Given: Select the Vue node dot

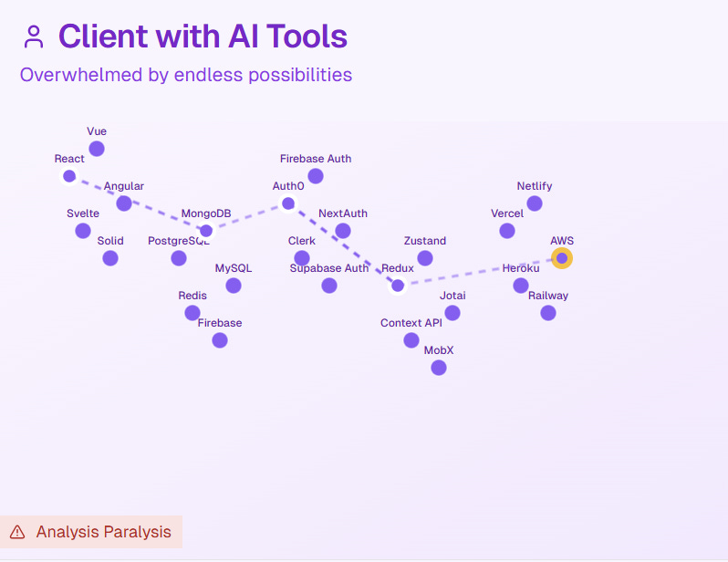Looking at the screenshot, I should (x=97, y=149).
